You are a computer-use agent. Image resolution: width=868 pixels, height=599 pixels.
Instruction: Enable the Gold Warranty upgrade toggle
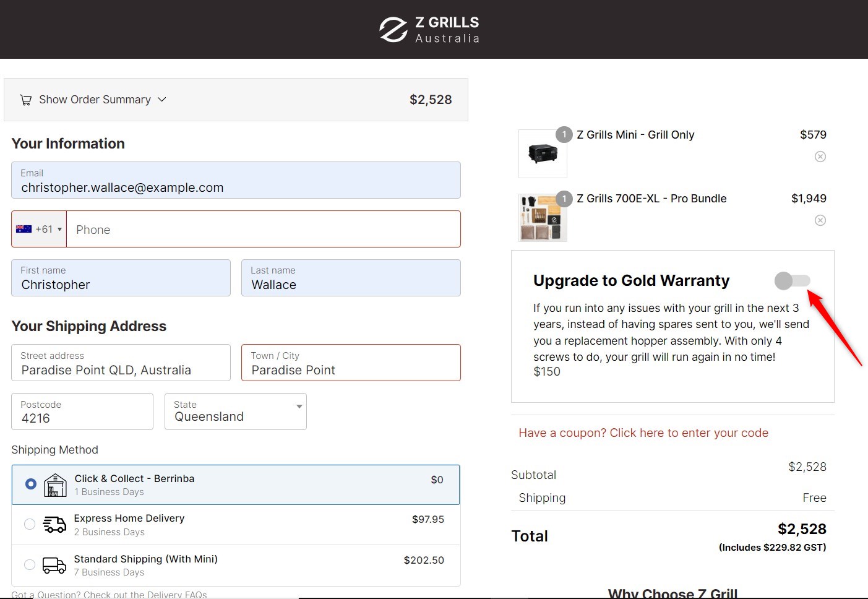(x=793, y=281)
